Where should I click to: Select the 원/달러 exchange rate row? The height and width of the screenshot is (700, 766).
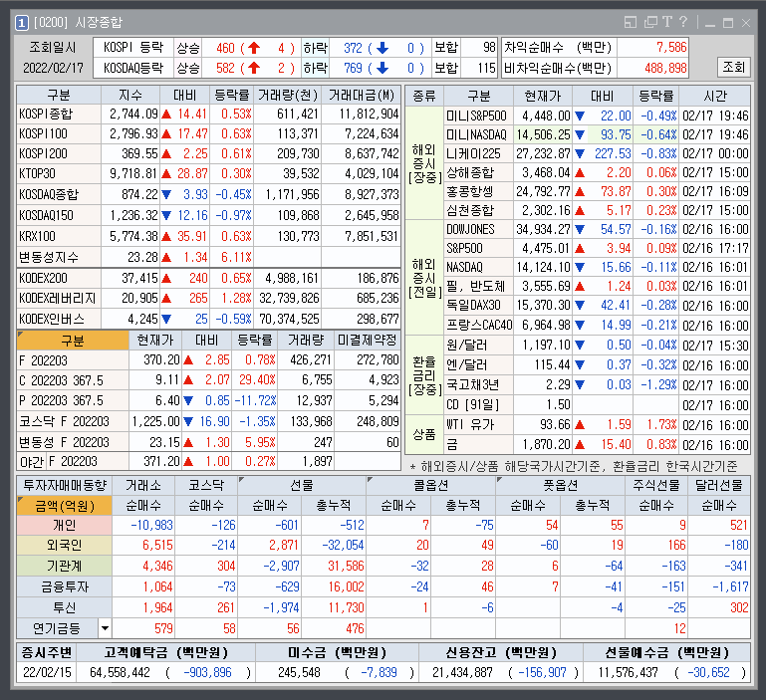pos(598,346)
